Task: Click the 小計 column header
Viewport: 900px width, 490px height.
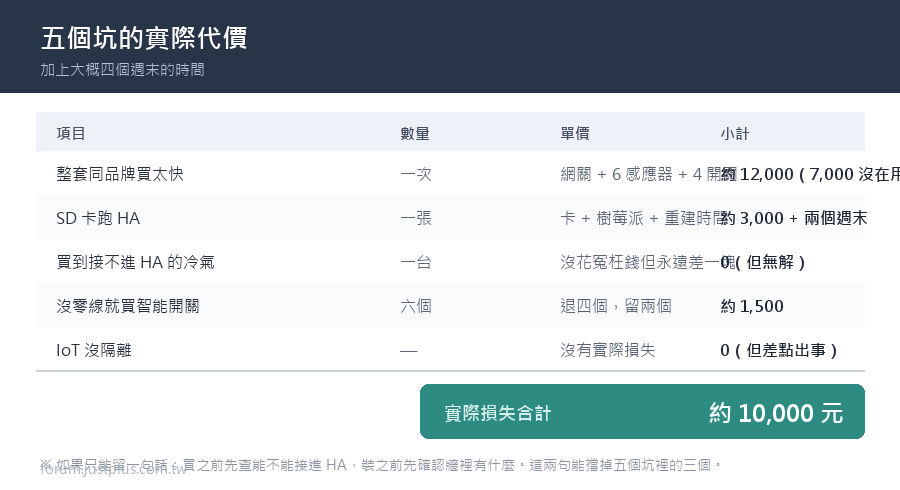Action: click(735, 134)
